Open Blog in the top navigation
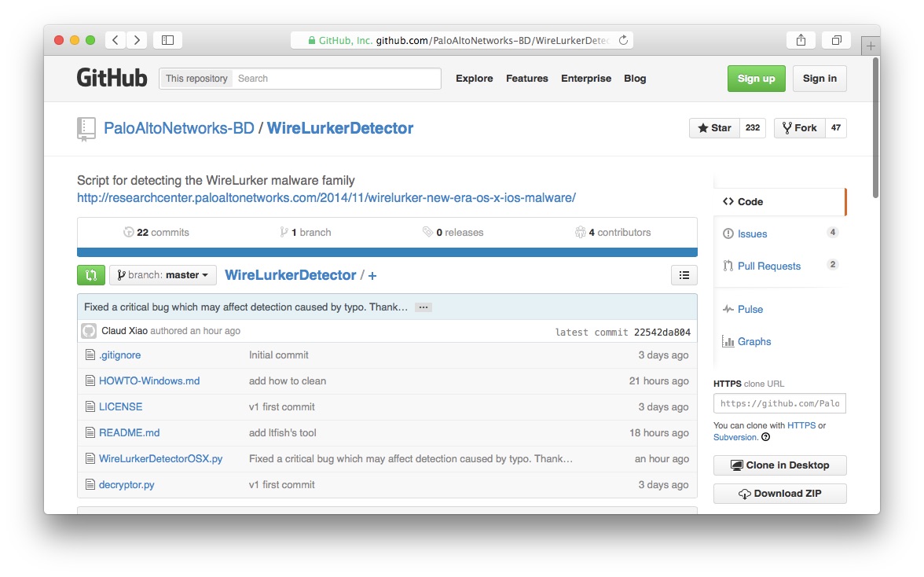 pyautogui.click(x=635, y=79)
